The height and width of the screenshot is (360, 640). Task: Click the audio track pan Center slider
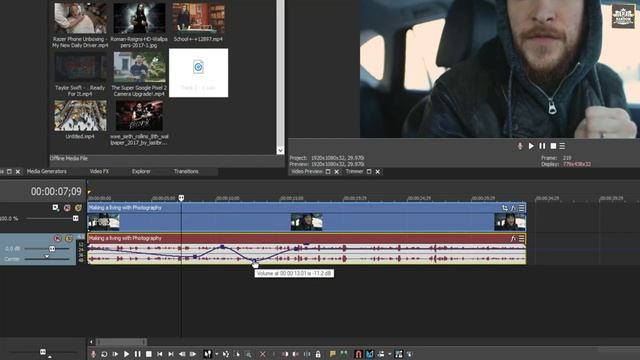(47, 258)
